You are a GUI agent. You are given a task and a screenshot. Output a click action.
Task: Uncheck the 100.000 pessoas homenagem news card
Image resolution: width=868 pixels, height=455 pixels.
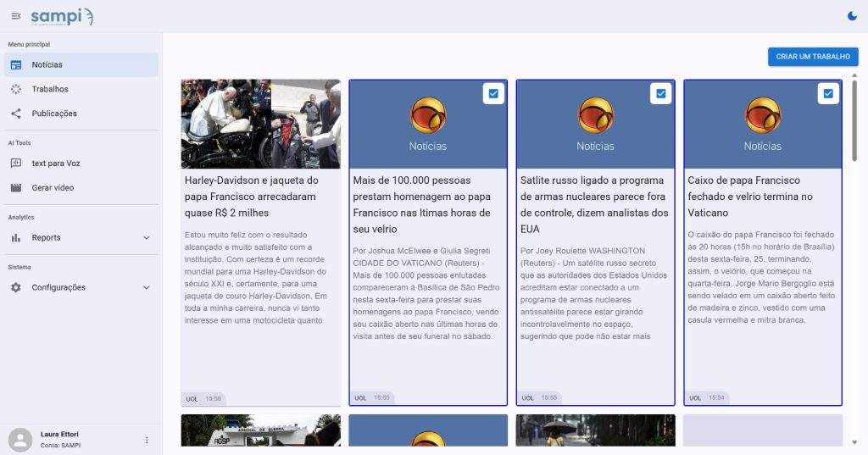coord(493,94)
